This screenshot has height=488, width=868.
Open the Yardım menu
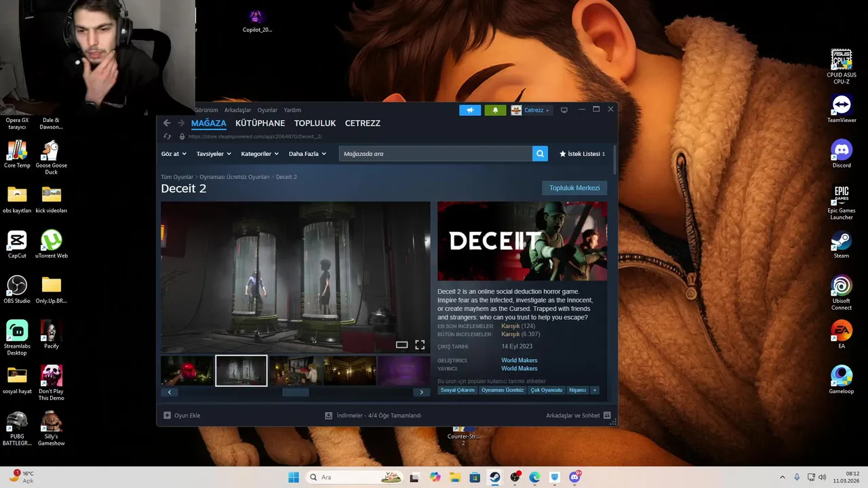tap(292, 110)
